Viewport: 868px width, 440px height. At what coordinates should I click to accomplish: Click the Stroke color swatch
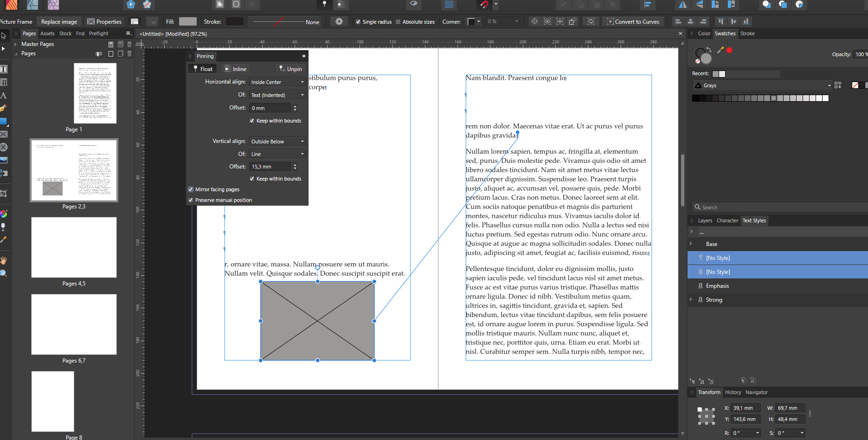[x=235, y=22]
